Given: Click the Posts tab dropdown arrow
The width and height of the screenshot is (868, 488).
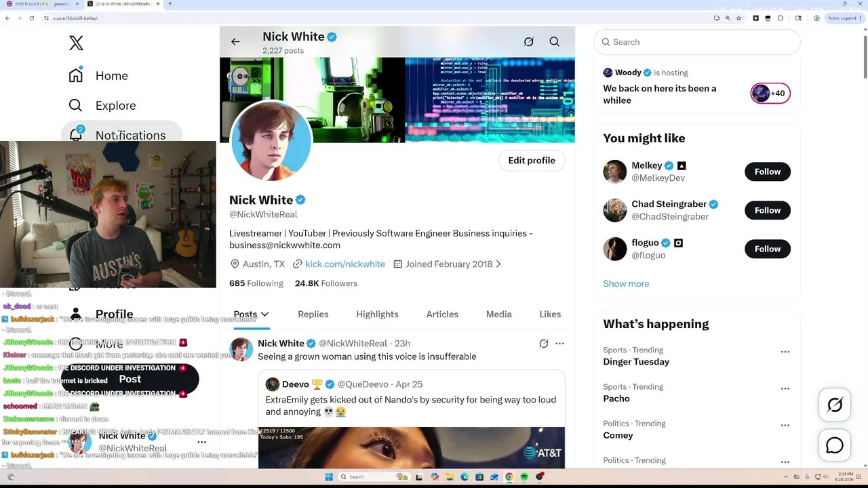Looking at the screenshot, I should (x=264, y=314).
